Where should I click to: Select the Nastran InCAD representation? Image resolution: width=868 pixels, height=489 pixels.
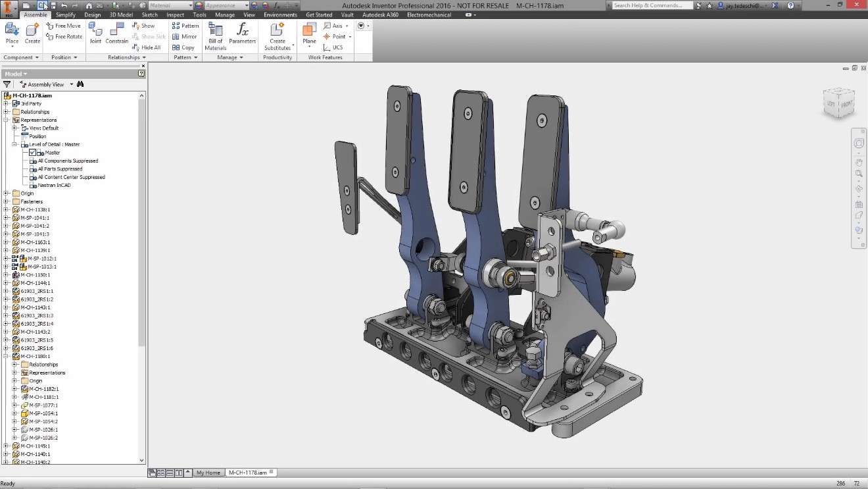[54, 185]
